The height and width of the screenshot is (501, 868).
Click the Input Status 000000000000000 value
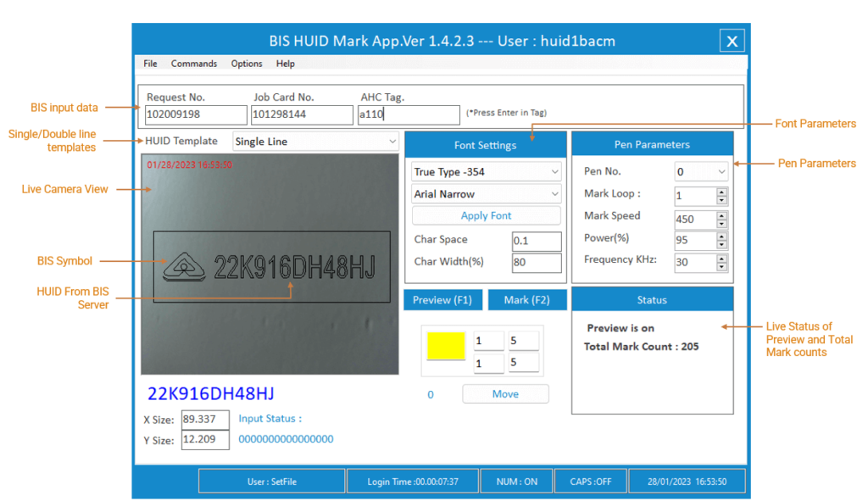point(286,439)
